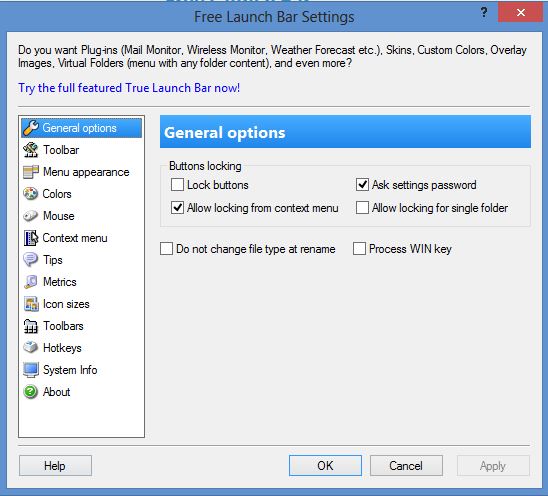This screenshot has width=548, height=496.
Task: Click the Context menu icon
Action: pos(31,238)
